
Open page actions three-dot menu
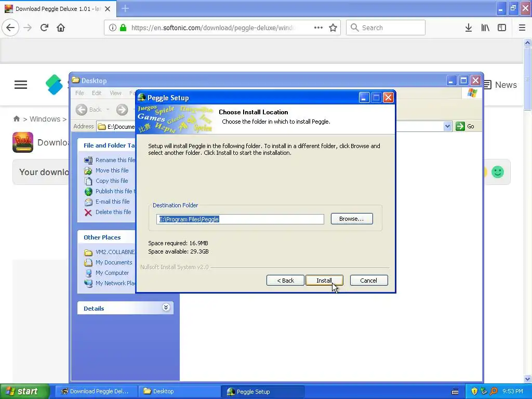(x=318, y=28)
